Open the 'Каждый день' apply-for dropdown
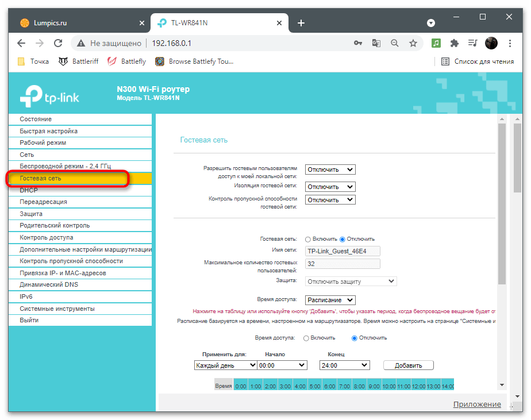The height and width of the screenshot is (420, 531). click(x=225, y=365)
